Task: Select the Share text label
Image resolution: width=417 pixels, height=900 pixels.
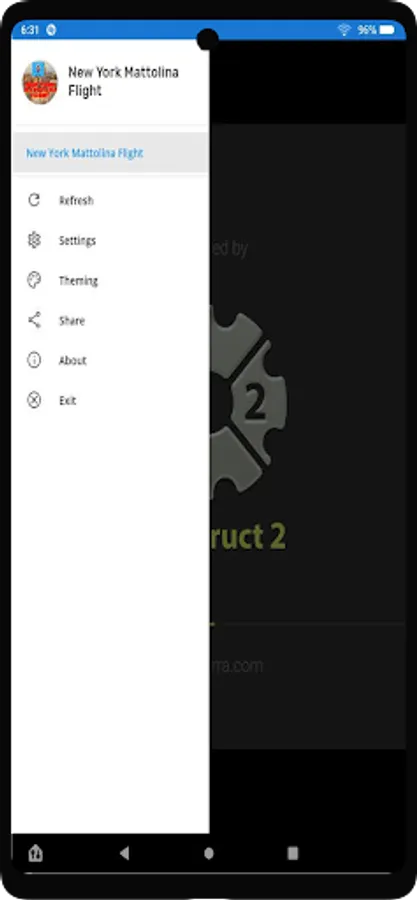Action: [72, 321]
